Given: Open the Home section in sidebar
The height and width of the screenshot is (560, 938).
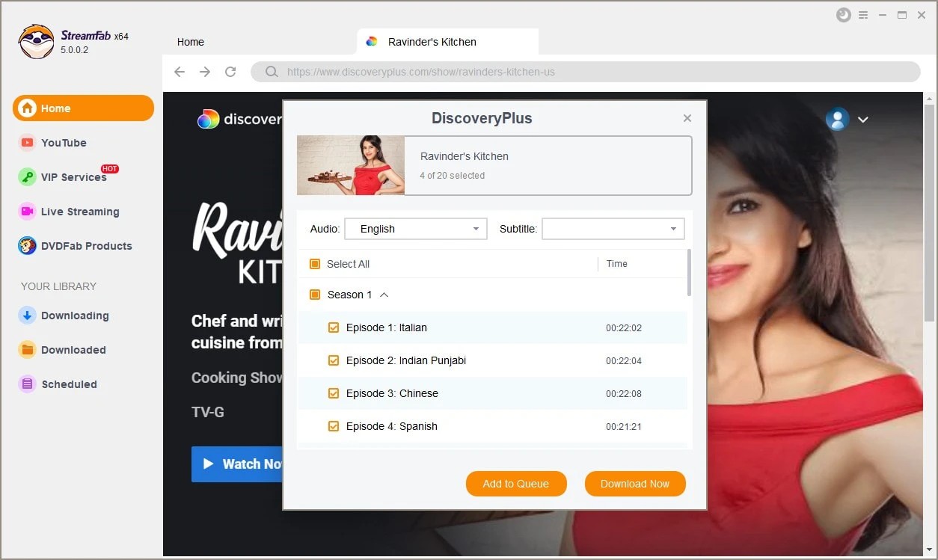Looking at the screenshot, I should (55, 108).
